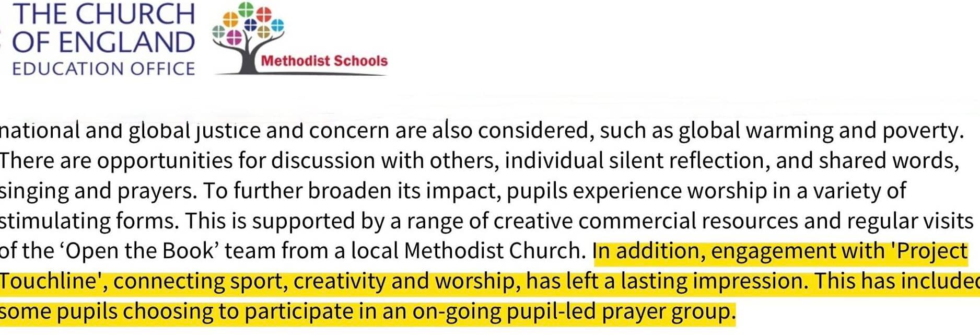Click the words 'singing and prayers'
Viewport: 980px width, 335px height.
pos(98,191)
